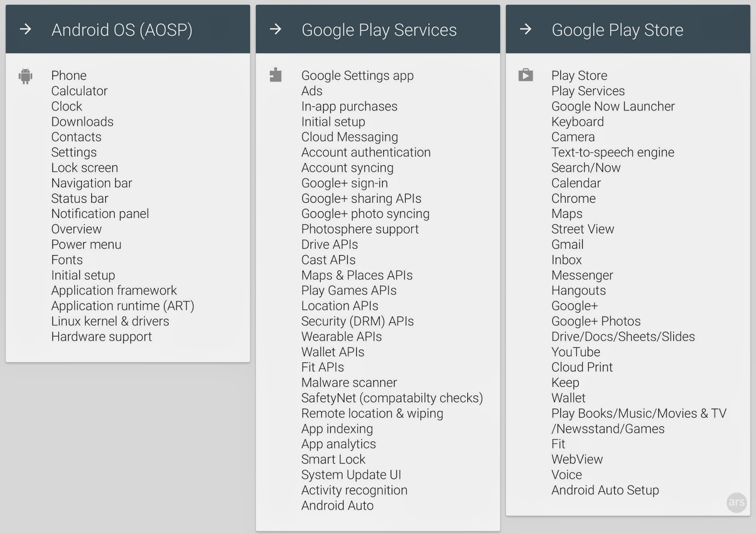Image resolution: width=756 pixels, height=534 pixels.
Task: Click the Lock screen item under AOSP
Action: click(84, 167)
